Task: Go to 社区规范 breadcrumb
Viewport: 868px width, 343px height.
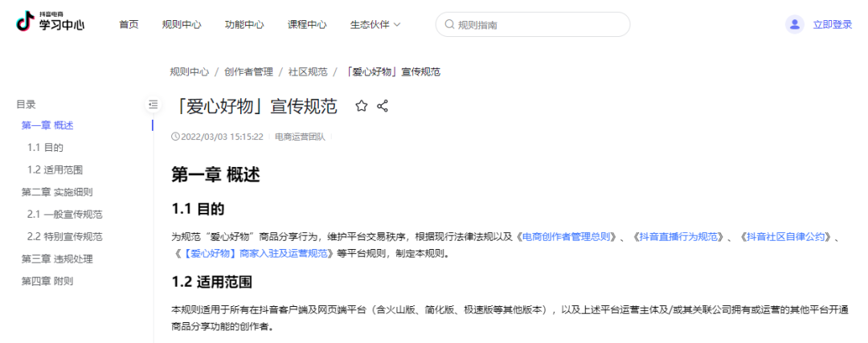Action: click(x=308, y=72)
